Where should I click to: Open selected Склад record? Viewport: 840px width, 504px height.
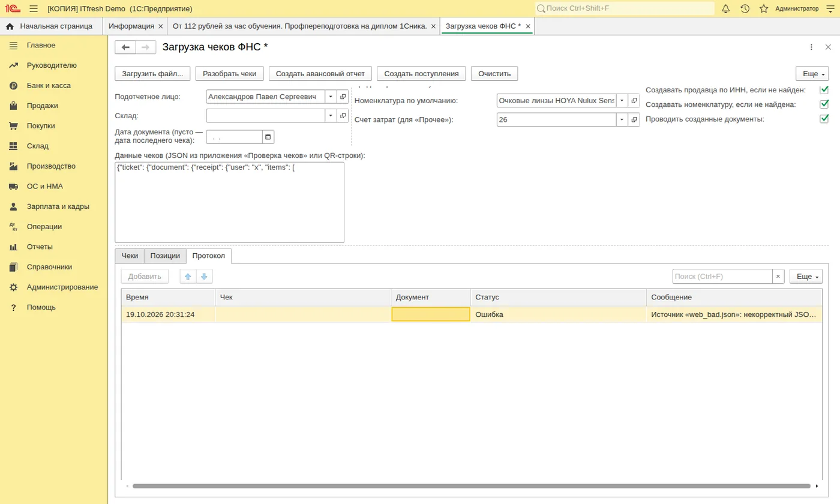(343, 115)
